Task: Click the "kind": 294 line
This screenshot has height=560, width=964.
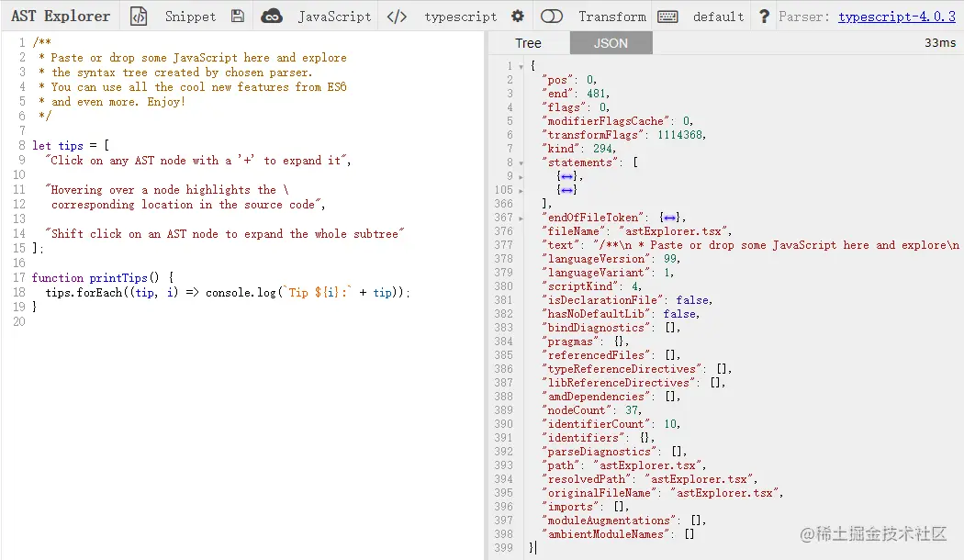Action: 578,148
